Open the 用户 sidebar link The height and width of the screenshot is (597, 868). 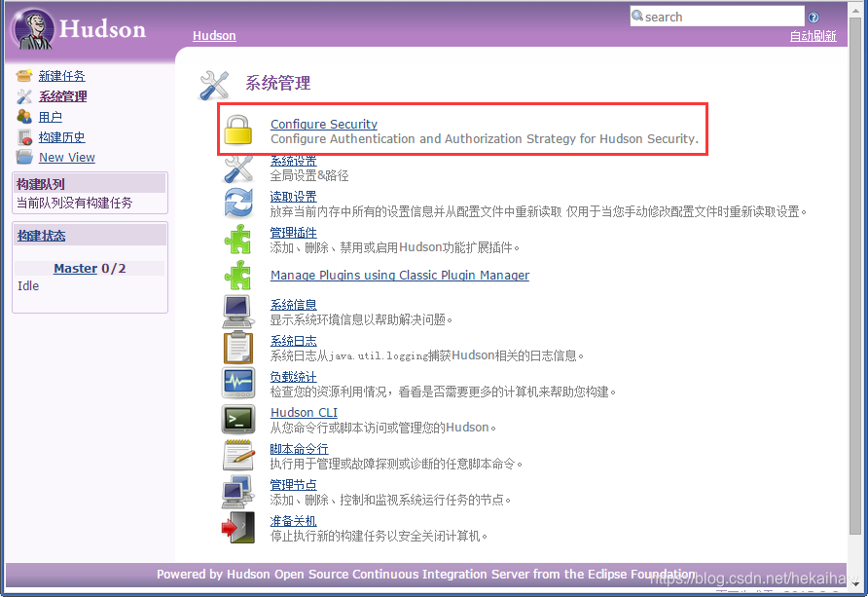tap(51, 117)
